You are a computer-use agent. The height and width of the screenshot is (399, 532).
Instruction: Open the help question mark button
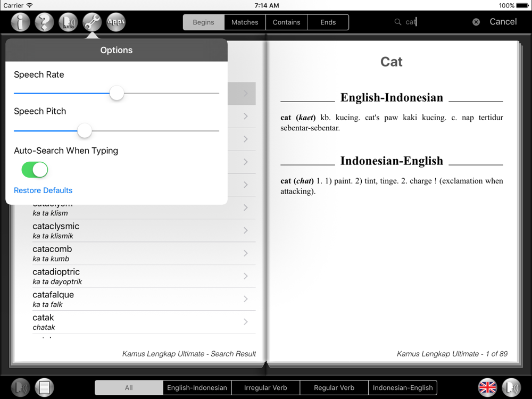coord(45,22)
